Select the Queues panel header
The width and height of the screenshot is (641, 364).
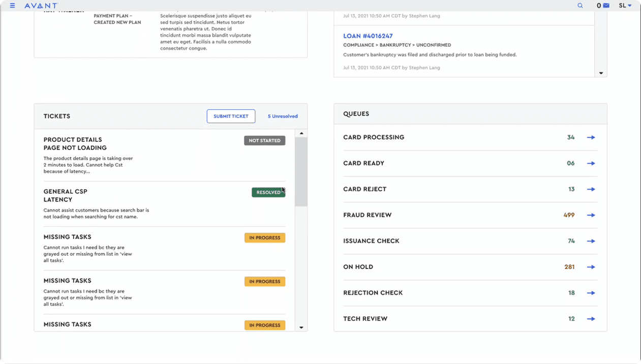tap(355, 113)
